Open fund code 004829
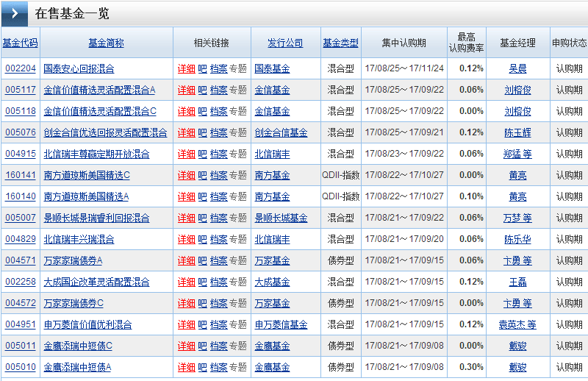The image size is (588, 381). 21,239
